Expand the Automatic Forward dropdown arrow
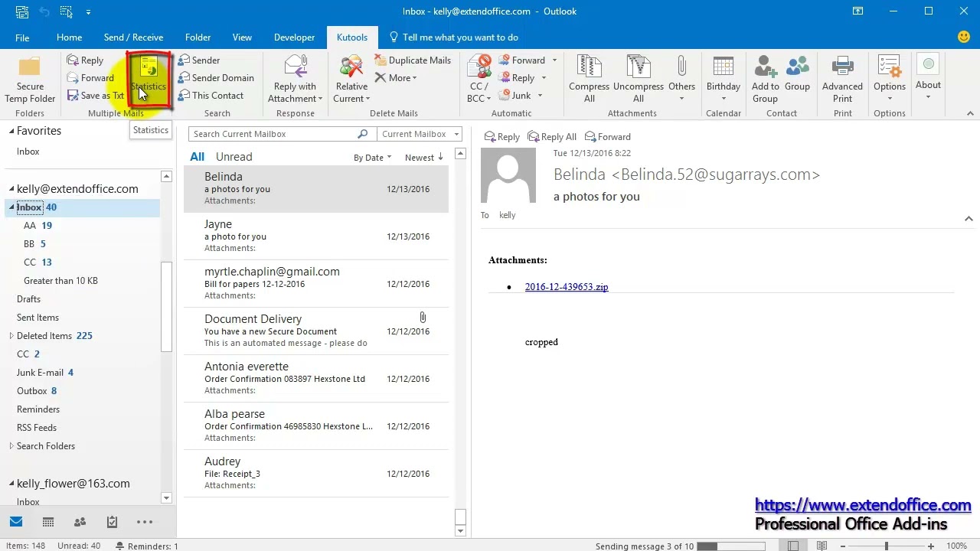The image size is (980, 551). pyautogui.click(x=554, y=60)
